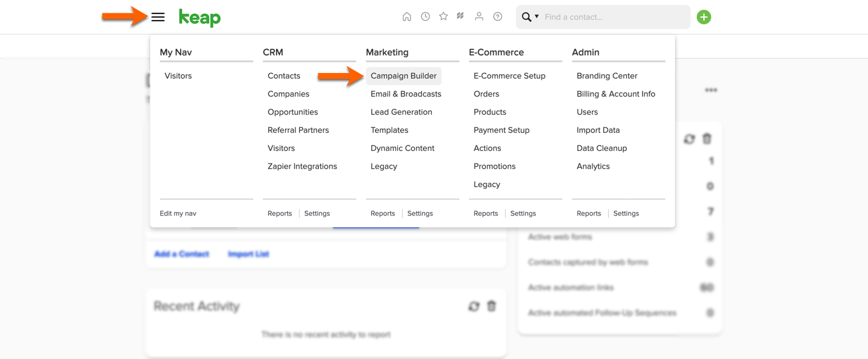Click the green plus add button
The image size is (868, 359).
point(703,17)
